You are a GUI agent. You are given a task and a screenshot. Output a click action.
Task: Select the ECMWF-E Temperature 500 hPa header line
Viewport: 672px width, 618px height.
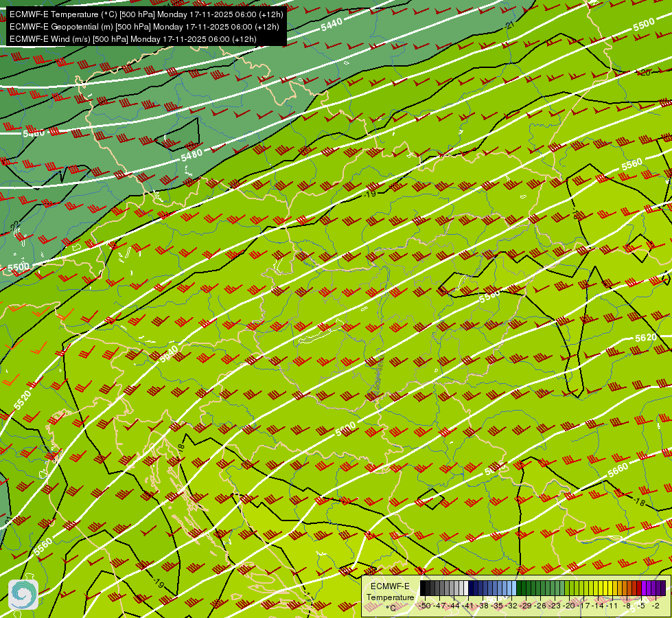(x=146, y=14)
